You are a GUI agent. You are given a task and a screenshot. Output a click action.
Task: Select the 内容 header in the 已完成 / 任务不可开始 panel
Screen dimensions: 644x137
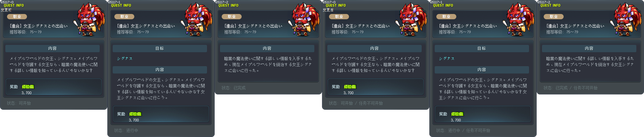pos(589,49)
